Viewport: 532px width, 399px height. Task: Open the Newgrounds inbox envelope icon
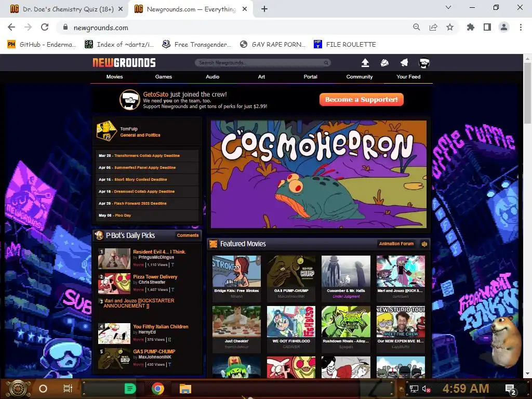tap(384, 63)
